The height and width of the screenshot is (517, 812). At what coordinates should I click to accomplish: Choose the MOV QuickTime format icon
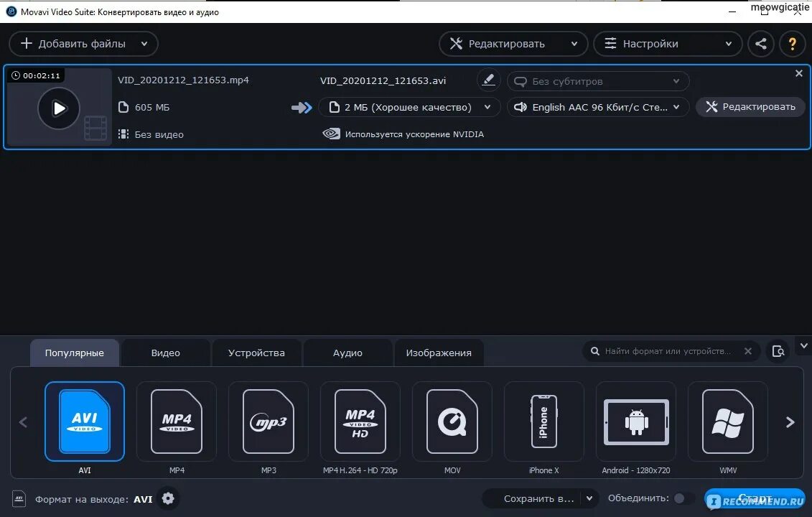(x=452, y=421)
